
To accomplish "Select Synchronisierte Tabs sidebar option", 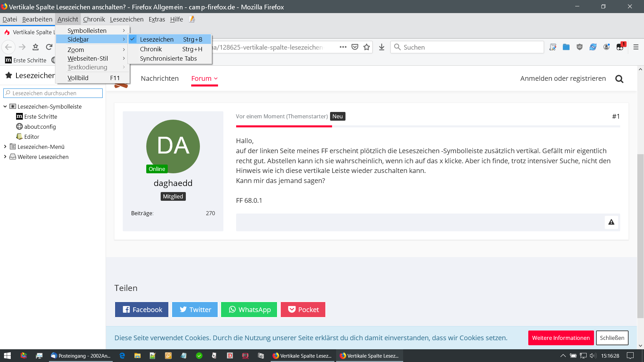I will click(168, 59).
